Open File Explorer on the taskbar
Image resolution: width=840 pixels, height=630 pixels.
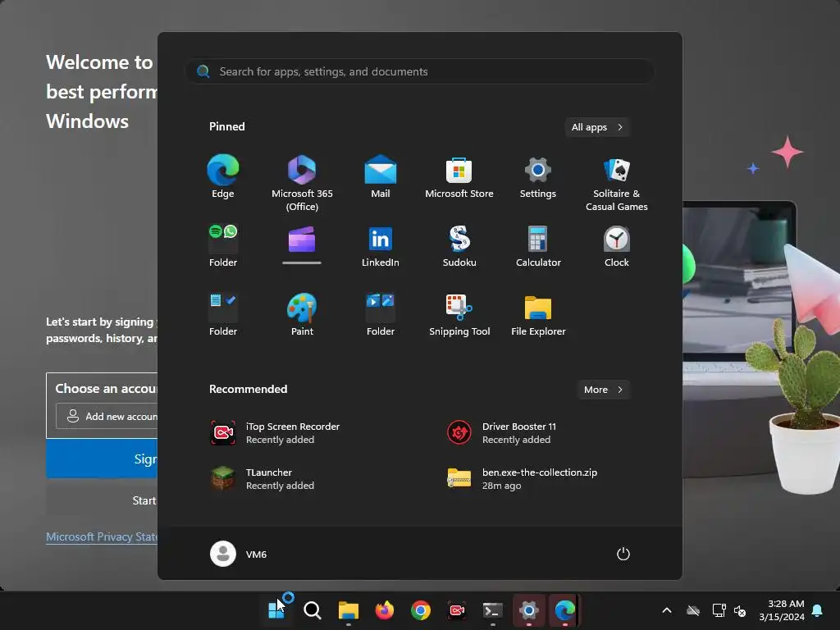click(348, 609)
